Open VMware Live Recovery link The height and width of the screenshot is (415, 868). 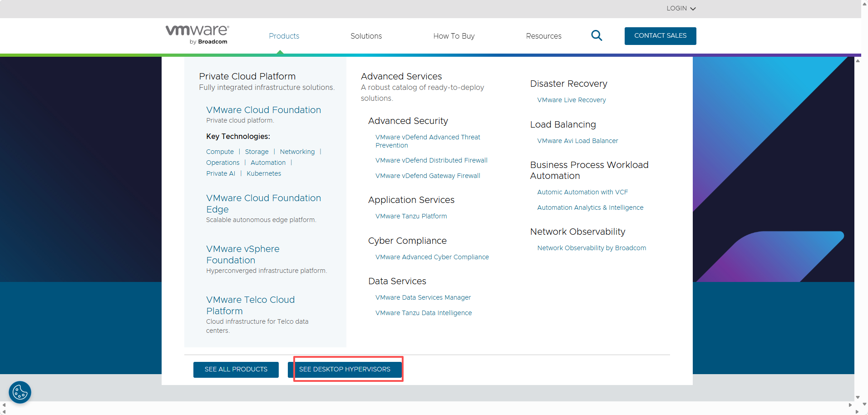tap(572, 100)
